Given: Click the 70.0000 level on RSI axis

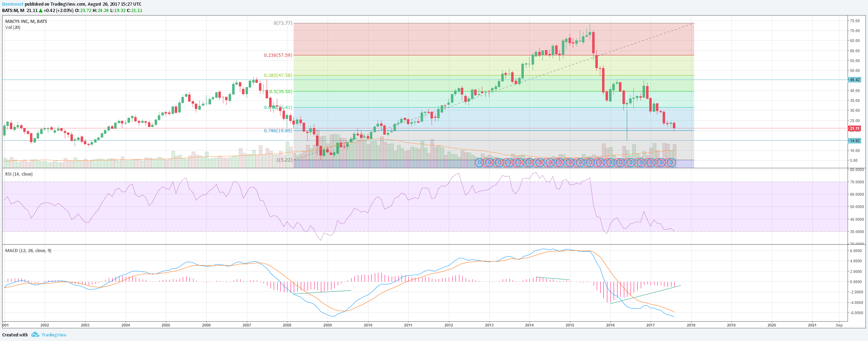Looking at the screenshot, I should coord(856,182).
